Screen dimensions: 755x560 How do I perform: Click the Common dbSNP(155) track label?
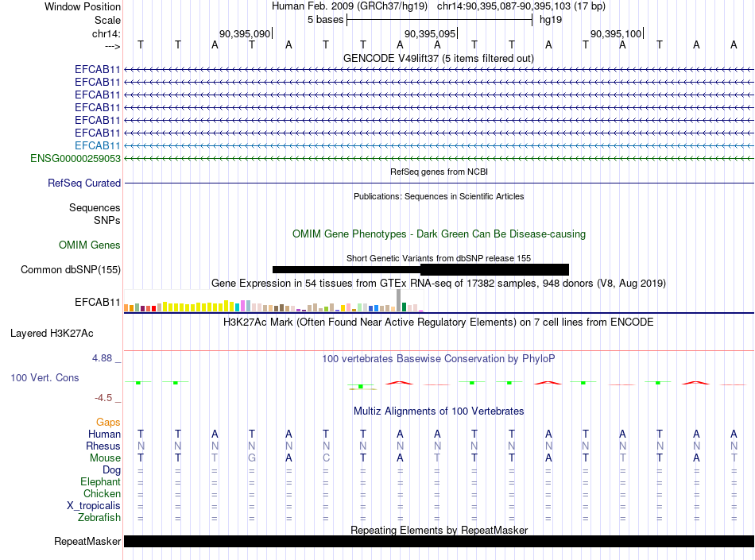coord(70,269)
